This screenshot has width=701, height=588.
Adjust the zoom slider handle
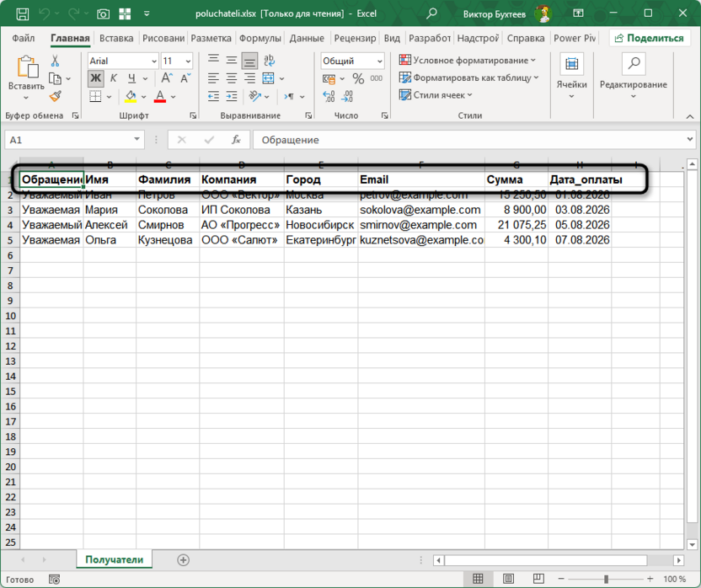coord(606,579)
